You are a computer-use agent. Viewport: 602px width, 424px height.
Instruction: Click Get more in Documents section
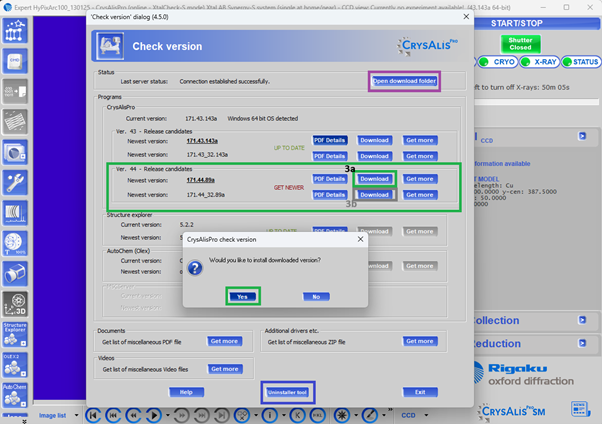(224, 341)
